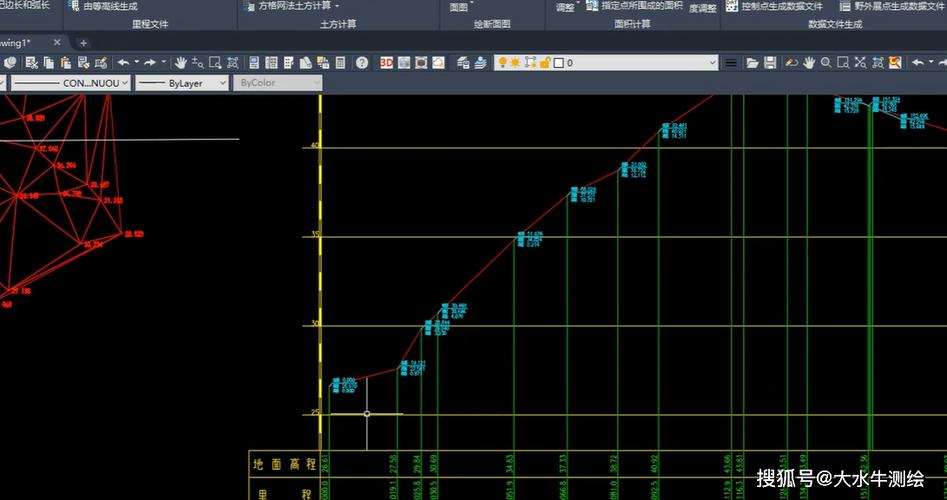The height and width of the screenshot is (500, 947).
Task: Expand the layer selection dropdown
Action: pos(712,63)
